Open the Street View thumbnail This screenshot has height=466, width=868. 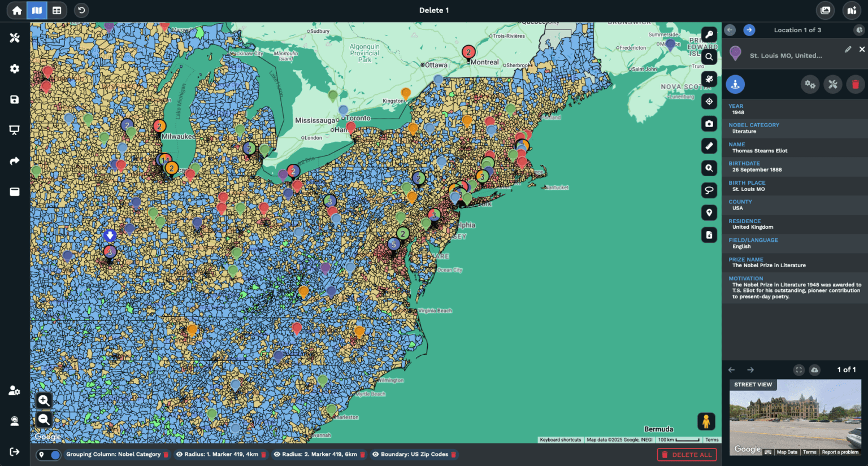click(795, 417)
